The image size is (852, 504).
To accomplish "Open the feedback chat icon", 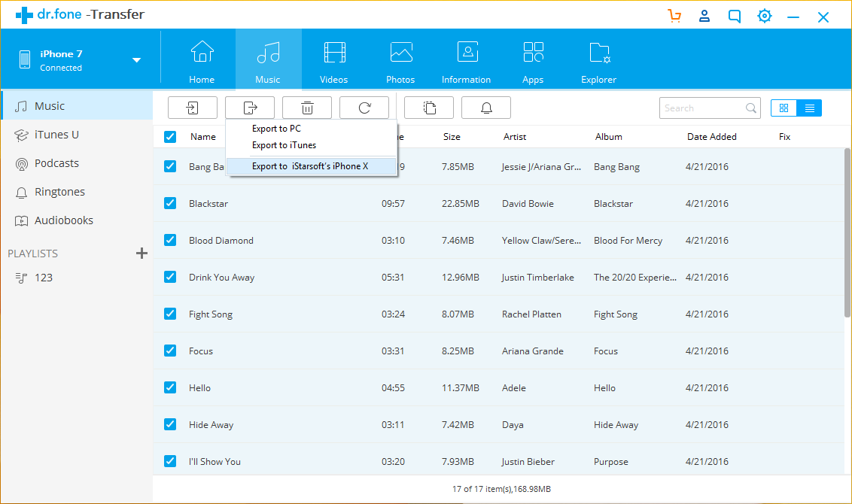I will tap(734, 17).
